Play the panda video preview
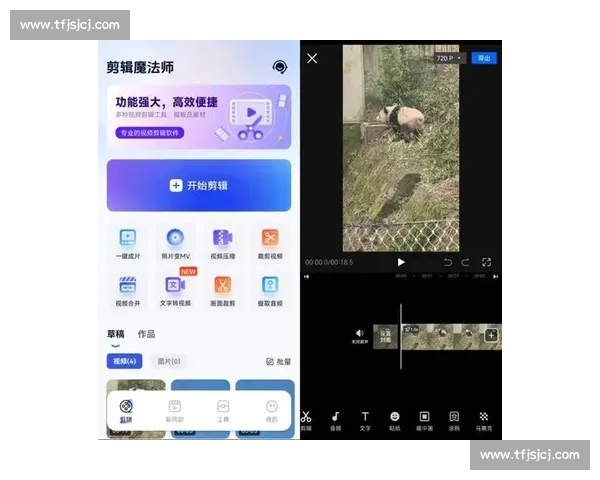The width and height of the screenshot is (600, 480). pyautogui.click(x=401, y=262)
